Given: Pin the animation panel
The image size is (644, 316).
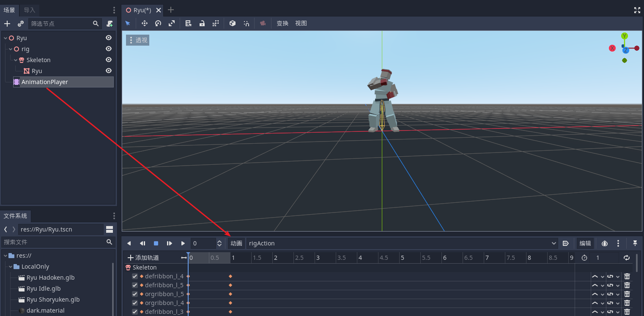Looking at the screenshot, I should point(635,243).
